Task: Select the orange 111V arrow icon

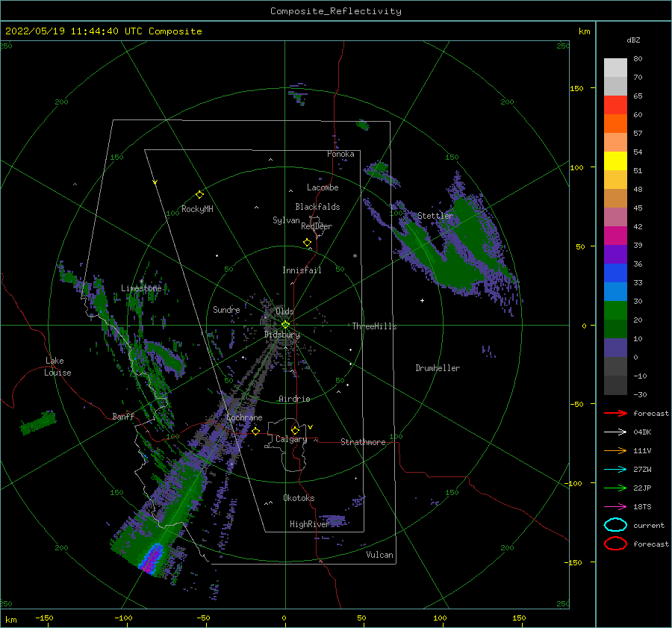Action: [615, 450]
